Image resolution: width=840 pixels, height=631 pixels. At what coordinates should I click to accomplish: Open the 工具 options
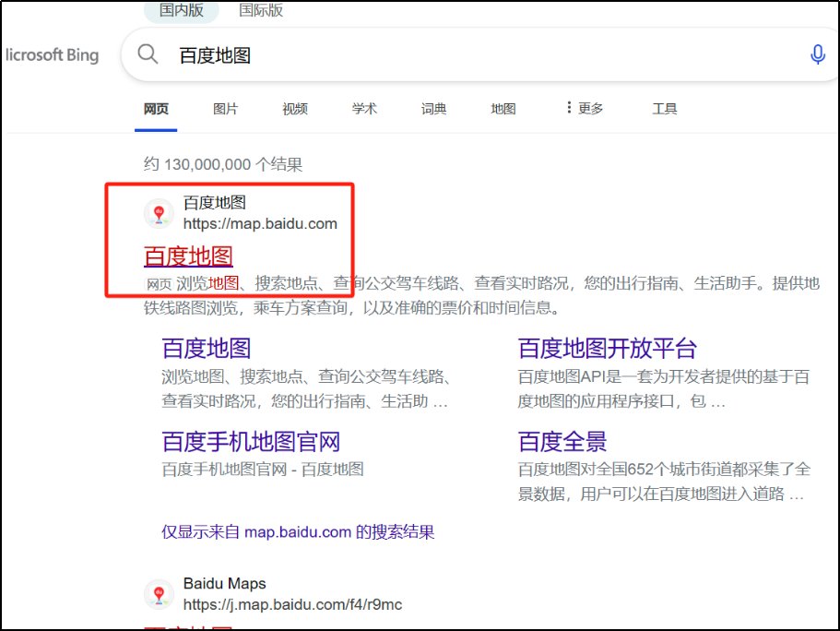tap(665, 109)
